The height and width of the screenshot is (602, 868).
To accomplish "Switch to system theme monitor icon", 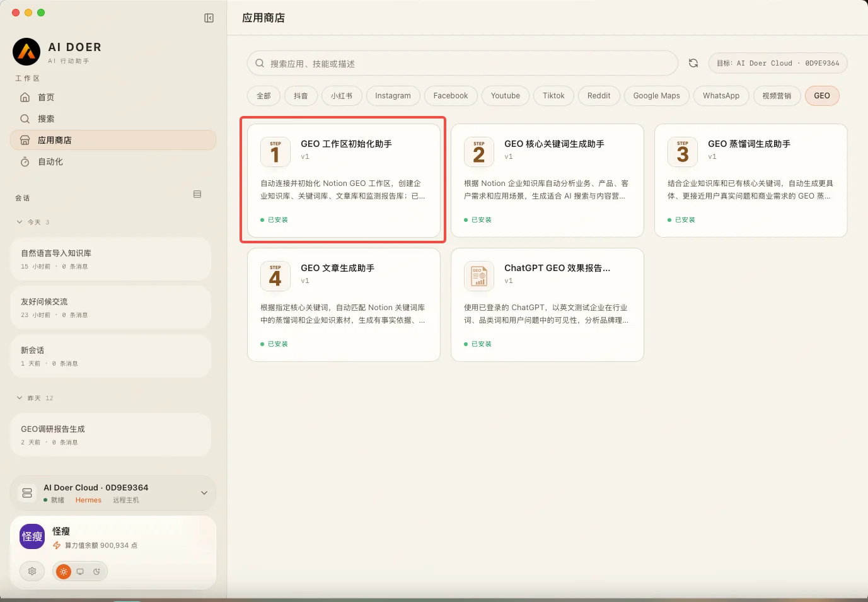I will point(80,572).
